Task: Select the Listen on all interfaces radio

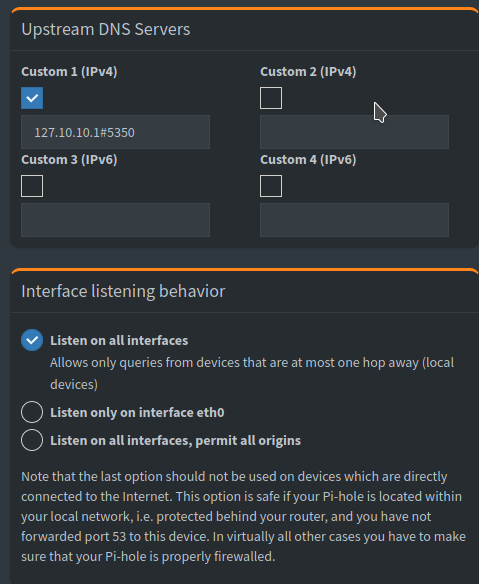Action: [32, 340]
